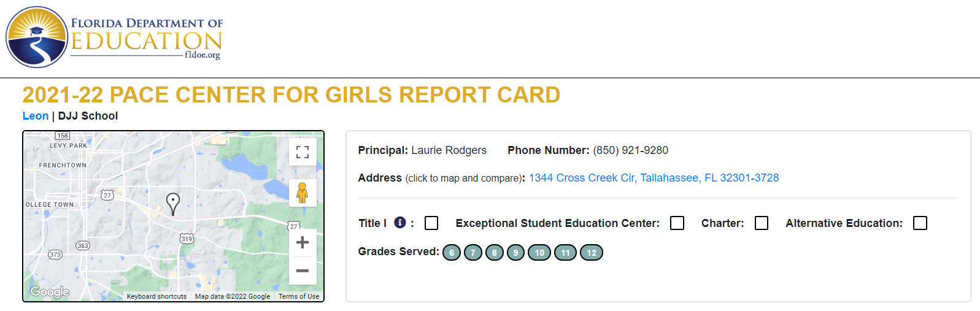Click the school location pin marker
The height and width of the screenshot is (311, 980).
coord(173,204)
